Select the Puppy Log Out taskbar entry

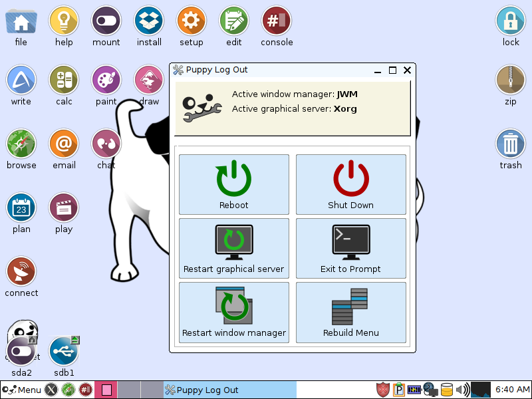(230, 390)
